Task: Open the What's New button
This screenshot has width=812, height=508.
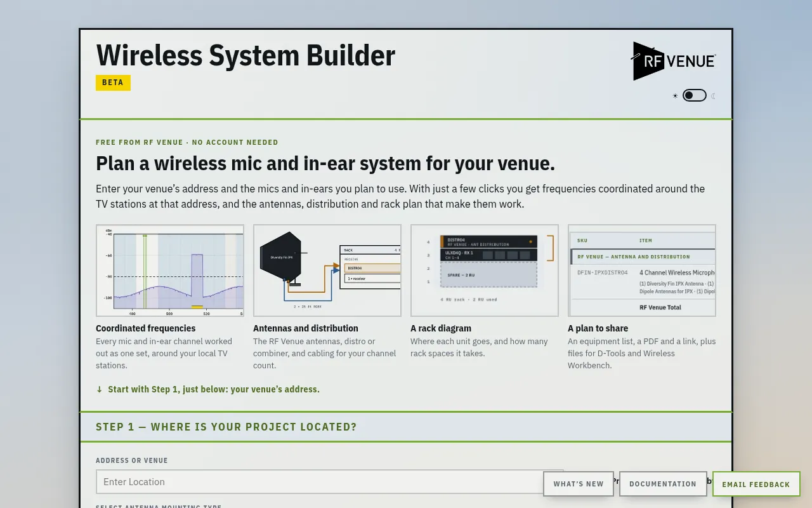Action: tap(579, 484)
